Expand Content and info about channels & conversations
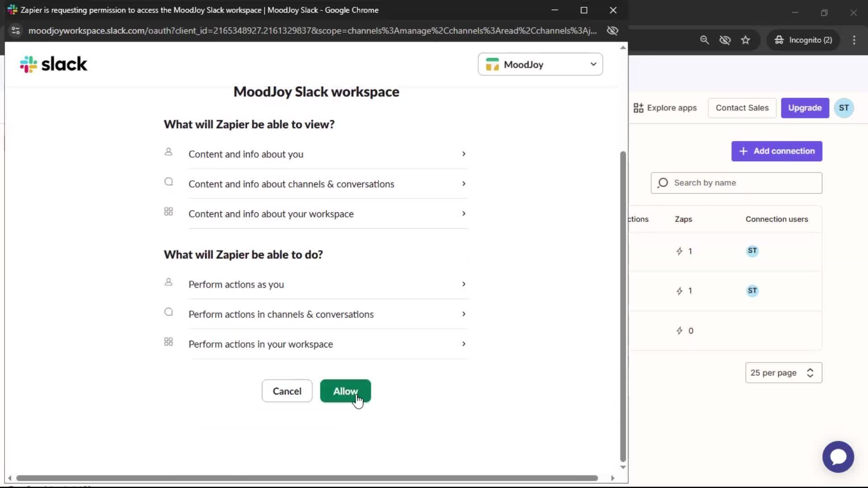The image size is (868, 488). click(328, 184)
